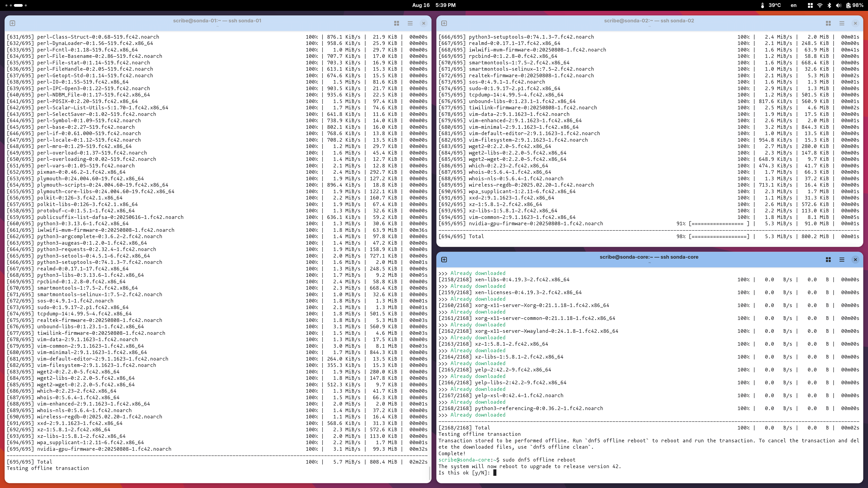The width and height of the screenshot is (868, 488).
Task: Focus the 'Is this ok [y/N]' prompt
Action: tap(495, 473)
